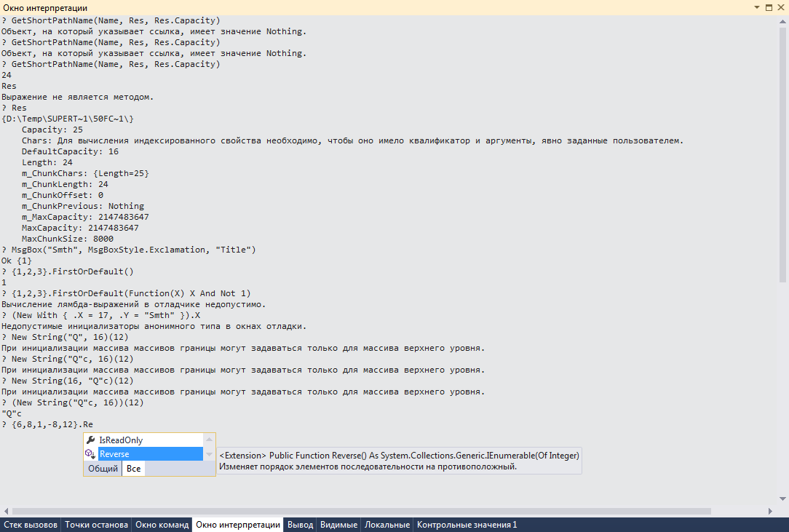Select the Reverse item in IntelliSense list
Image resolution: width=789 pixels, height=532 pixels.
[150, 454]
